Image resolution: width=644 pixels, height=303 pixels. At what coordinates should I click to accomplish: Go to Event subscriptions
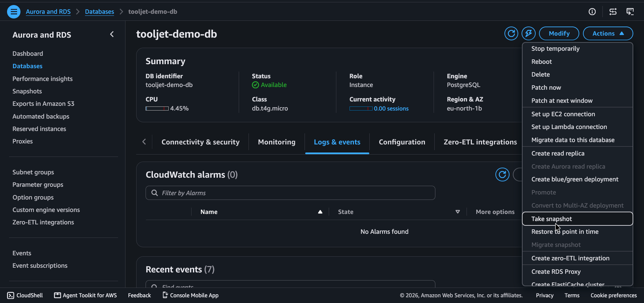40,266
